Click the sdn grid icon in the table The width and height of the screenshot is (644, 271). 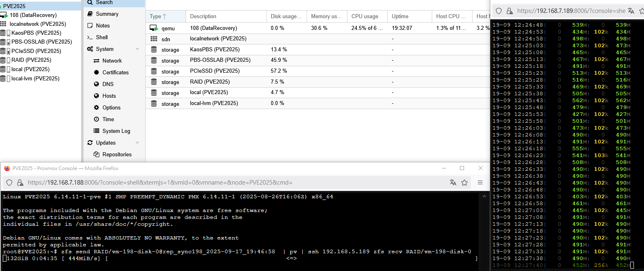pos(154,39)
